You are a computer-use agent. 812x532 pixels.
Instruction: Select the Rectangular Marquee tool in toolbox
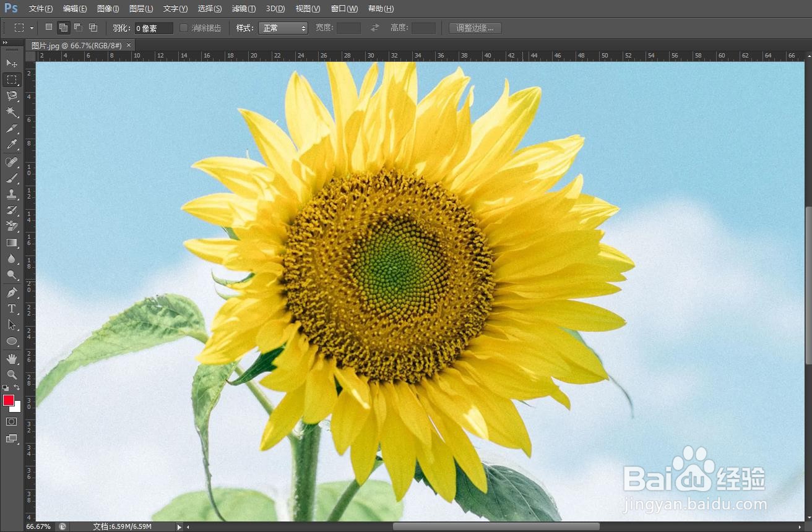pos(12,80)
